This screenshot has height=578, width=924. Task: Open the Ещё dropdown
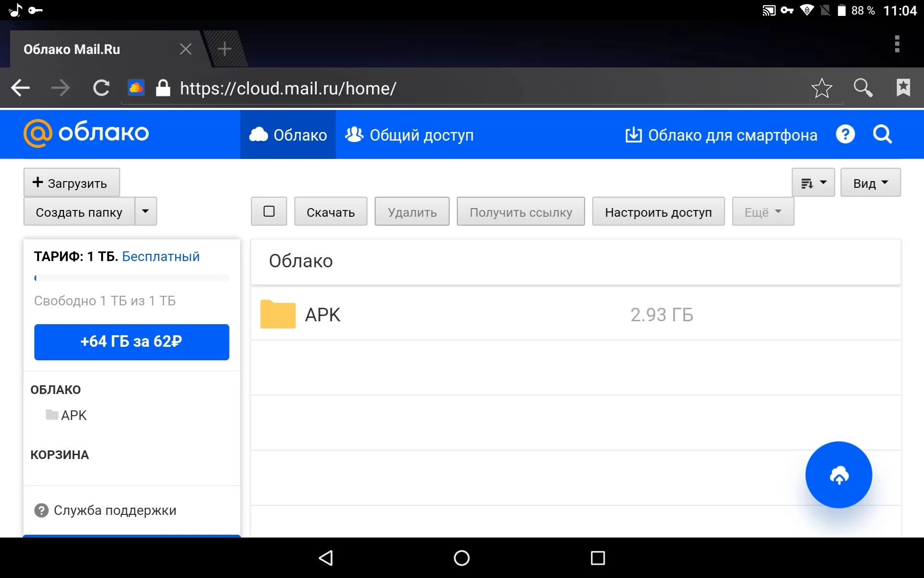point(763,211)
